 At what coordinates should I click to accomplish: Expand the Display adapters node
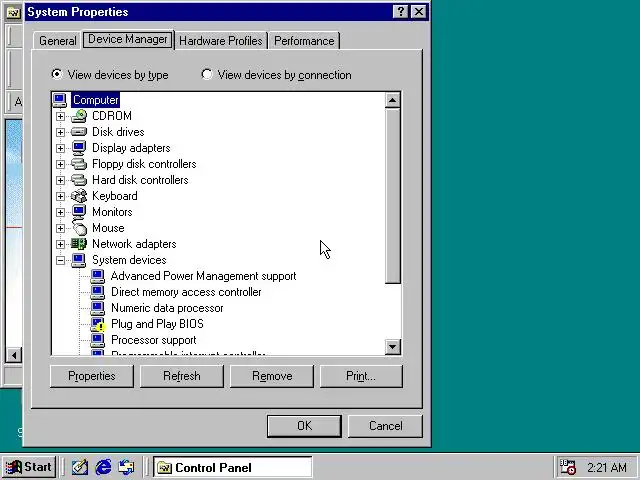pyautogui.click(x=60, y=148)
